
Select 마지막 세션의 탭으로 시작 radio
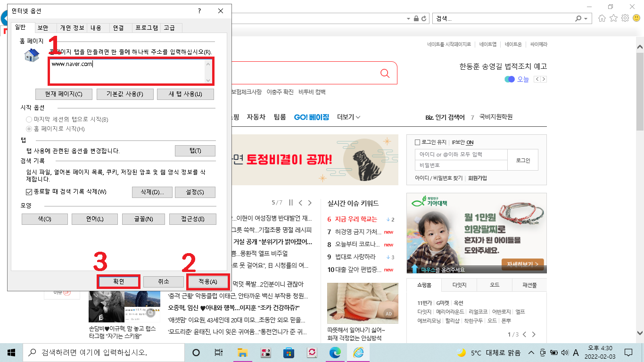(29, 120)
